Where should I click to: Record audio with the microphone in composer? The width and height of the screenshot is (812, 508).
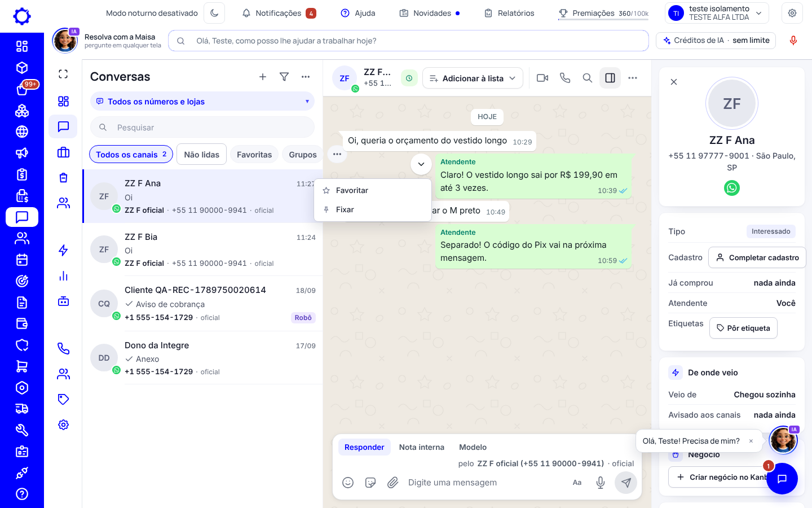pyautogui.click(x=601, y=483)
